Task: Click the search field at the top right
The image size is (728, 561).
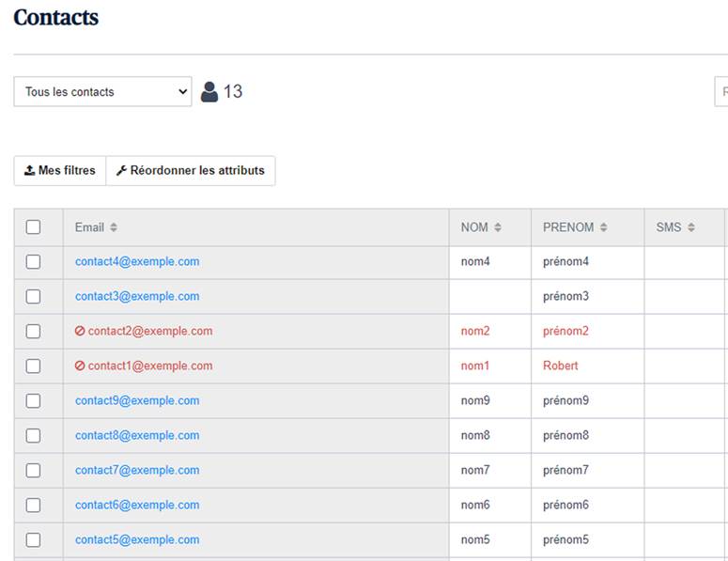Action: (721, 92)
